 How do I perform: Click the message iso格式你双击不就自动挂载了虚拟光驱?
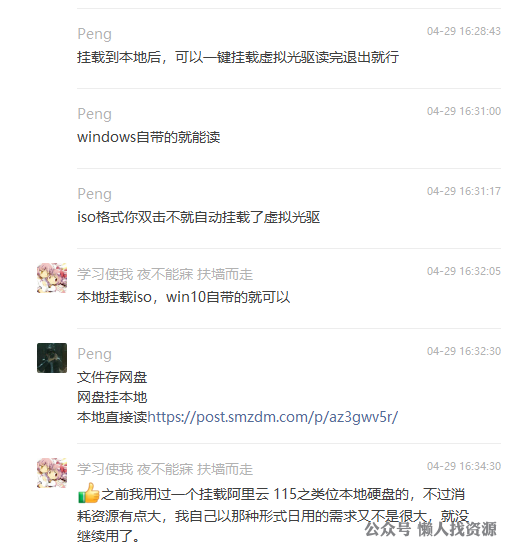(x=199, y=217)
